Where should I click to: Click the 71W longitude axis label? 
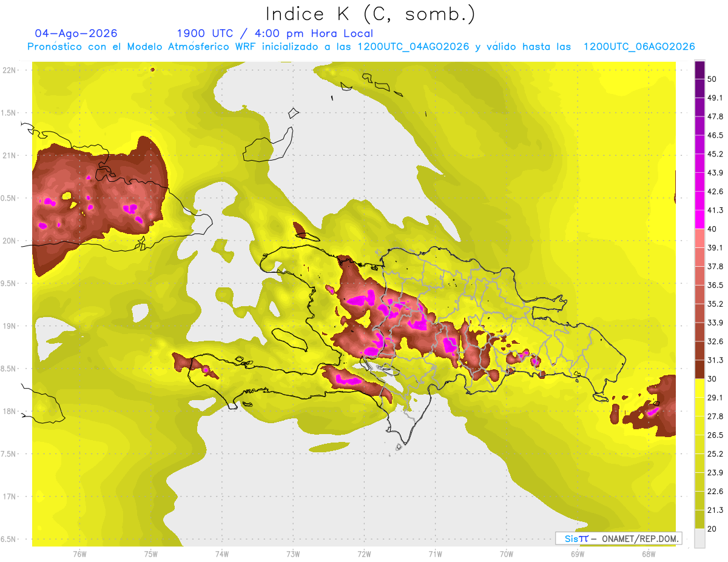point(435,554)
